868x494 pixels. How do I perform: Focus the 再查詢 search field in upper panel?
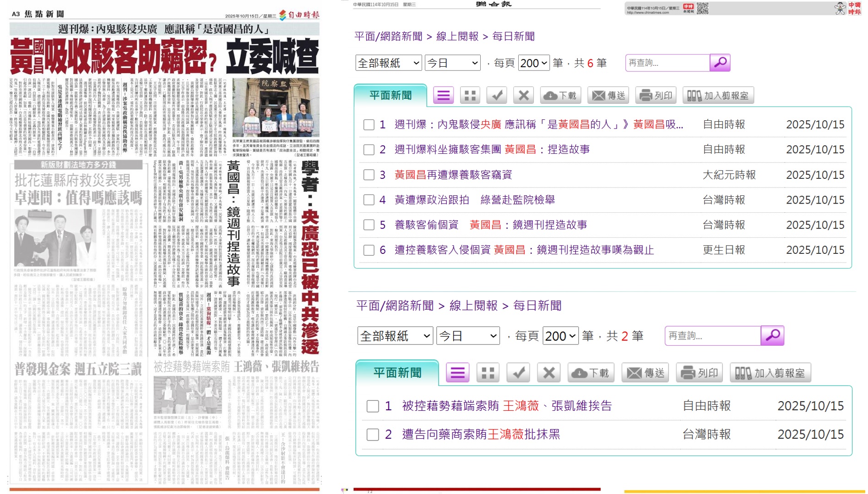667,63
